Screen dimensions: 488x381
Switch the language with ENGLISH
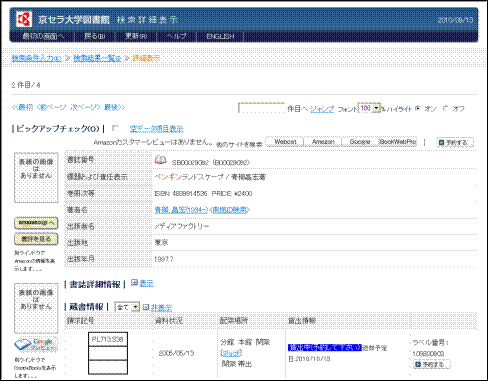[220, 36]
